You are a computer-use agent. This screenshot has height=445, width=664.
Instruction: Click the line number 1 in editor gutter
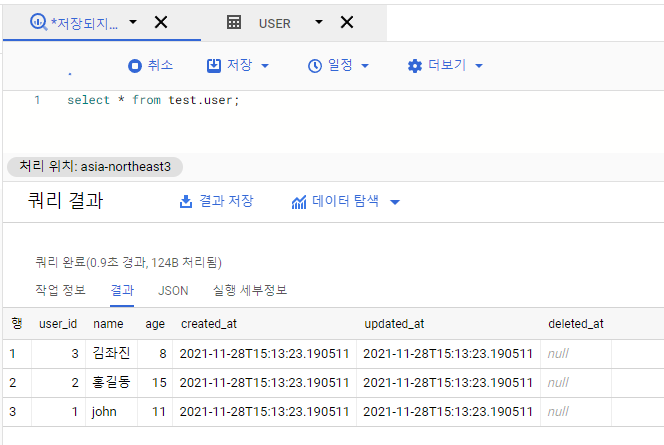click(37, 100)
